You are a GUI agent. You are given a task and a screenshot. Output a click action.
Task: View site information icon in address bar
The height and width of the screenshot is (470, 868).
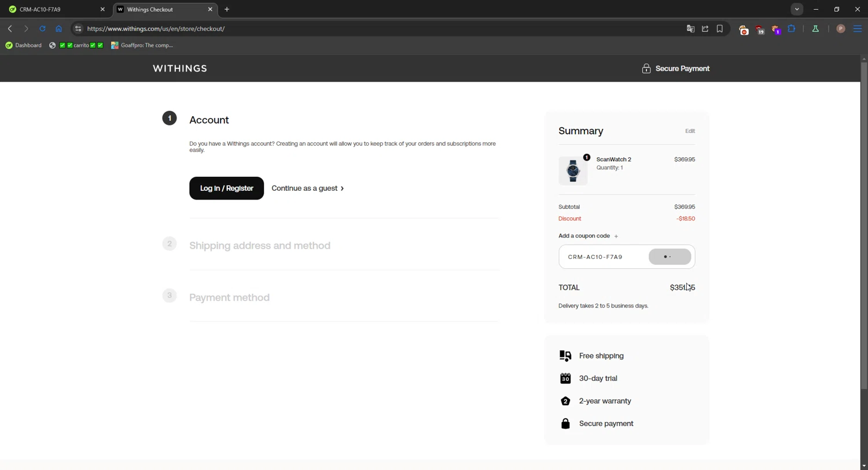(78, 29)
